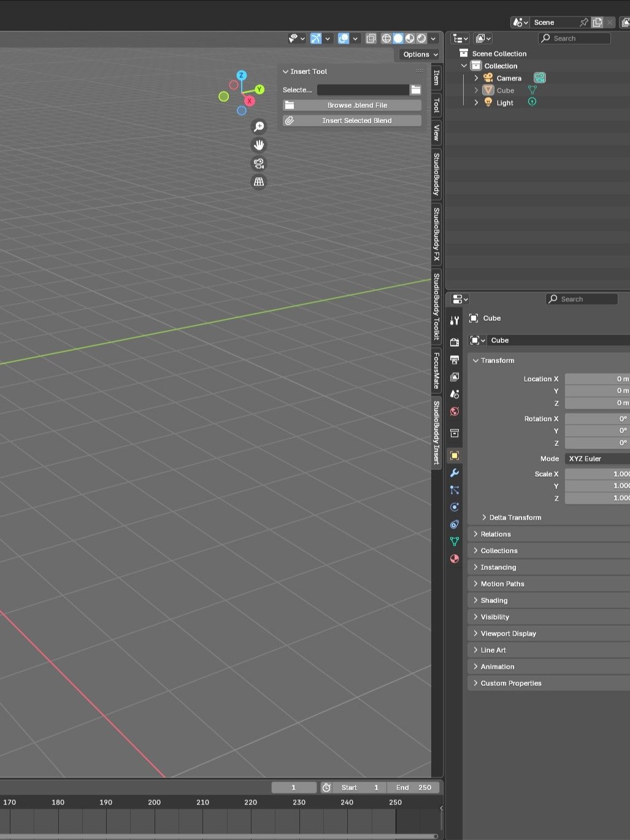
Task: Open outliner editor type dropdown
Action: (x=460, y=38)
